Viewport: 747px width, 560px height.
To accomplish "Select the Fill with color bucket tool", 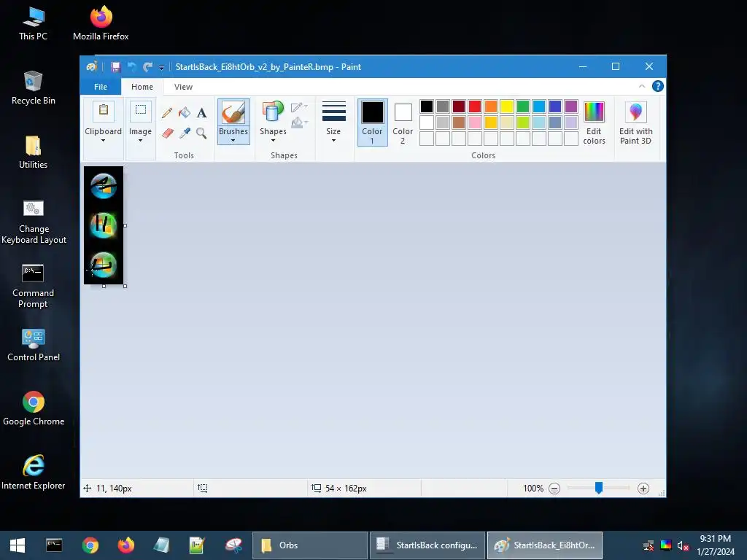I will 185,113.
